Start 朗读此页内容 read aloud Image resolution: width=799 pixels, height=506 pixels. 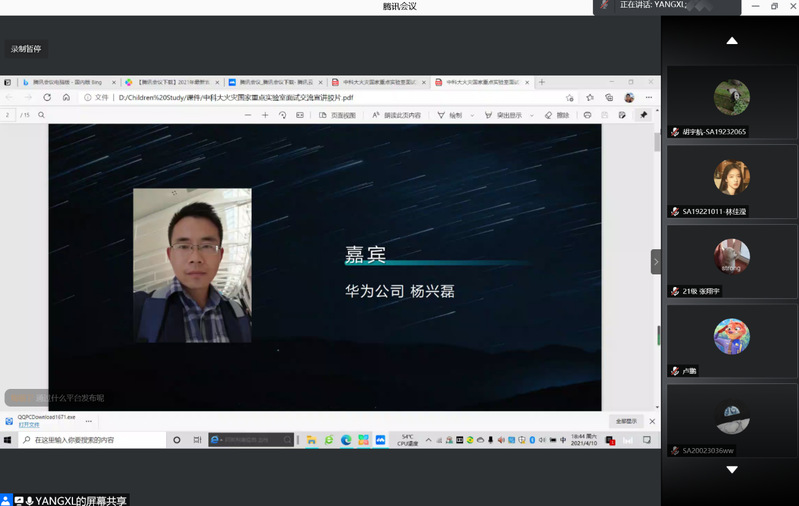(x=396, y=115)
